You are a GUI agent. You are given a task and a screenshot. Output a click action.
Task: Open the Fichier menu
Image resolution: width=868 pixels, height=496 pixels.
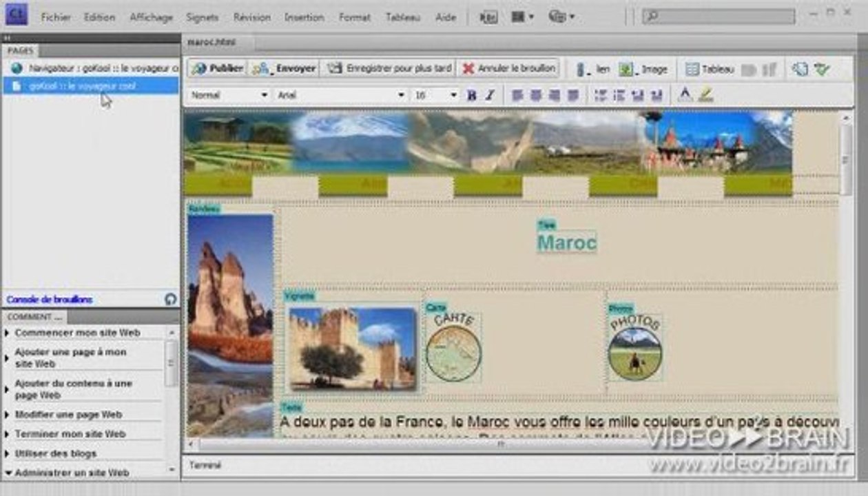(56, 17)
